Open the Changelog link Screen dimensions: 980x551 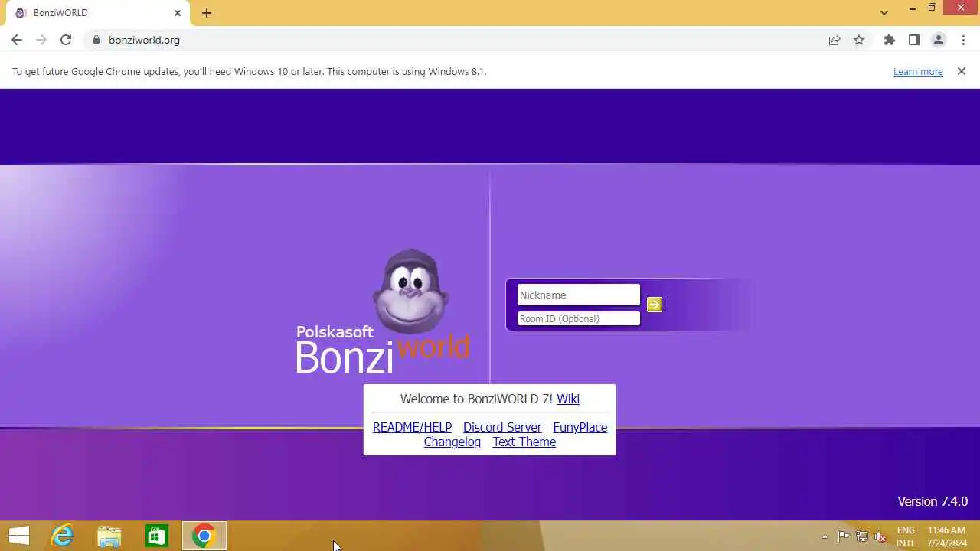452,442
